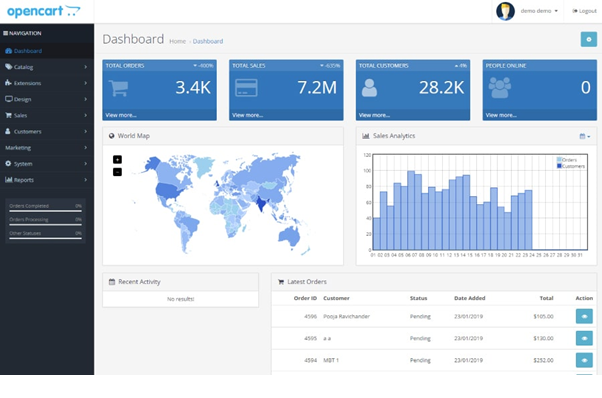Click View more under People Online
The width and height of the screenshot is (602, 398).
coord(501,115)
